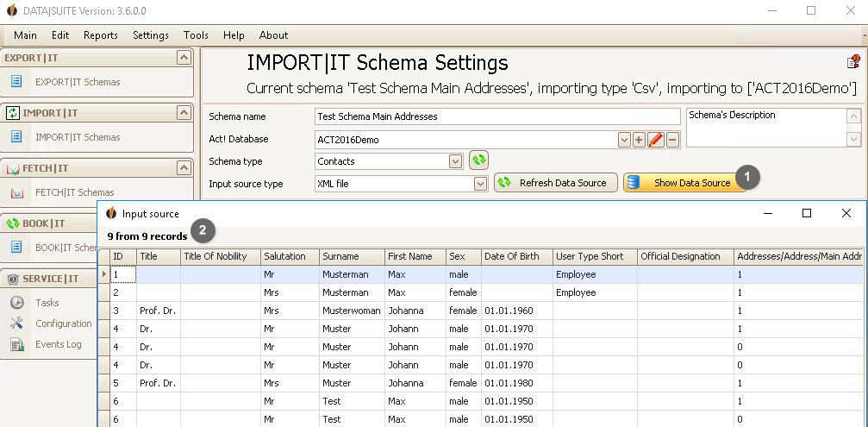Click the IMPORT|IT section header icon
Screen dimensions: 868x427
point(12,113)
